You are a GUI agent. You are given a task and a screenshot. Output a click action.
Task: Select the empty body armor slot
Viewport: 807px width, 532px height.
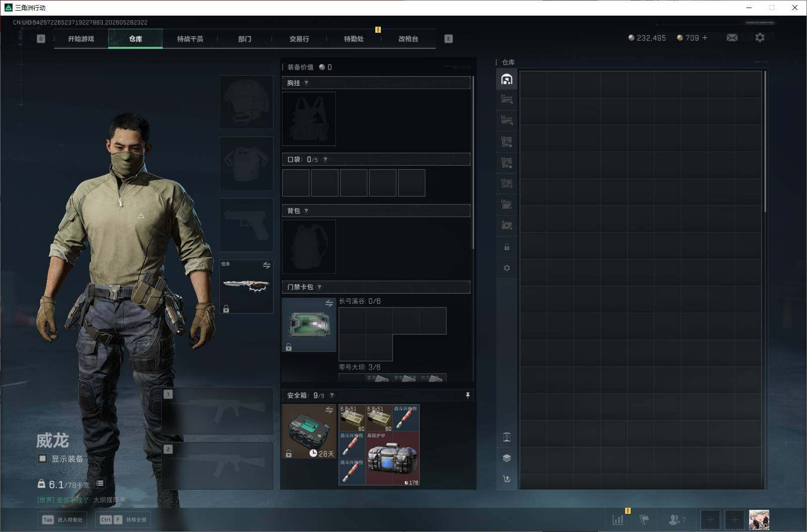(246, 163)
